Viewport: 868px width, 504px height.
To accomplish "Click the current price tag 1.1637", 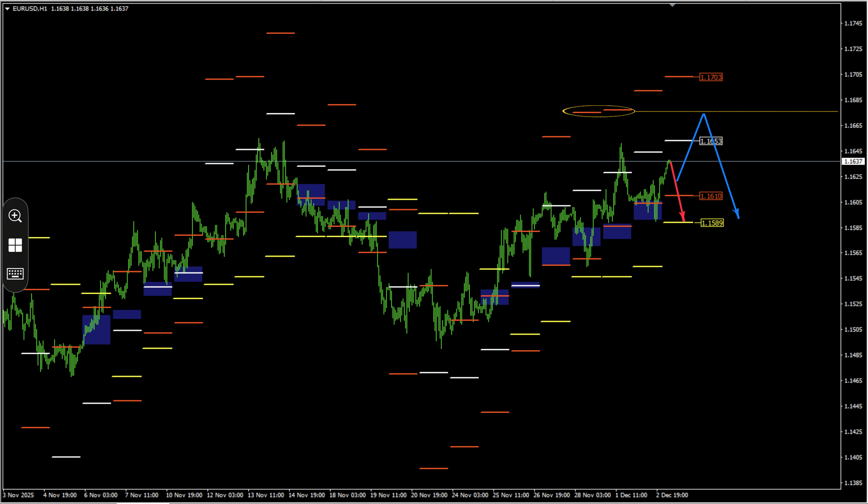I will pos(853,161).
